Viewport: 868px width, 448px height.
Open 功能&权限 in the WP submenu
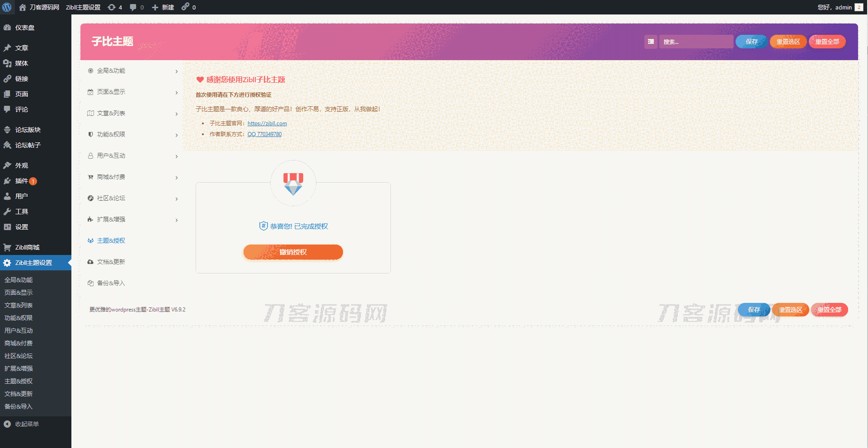click(19, 318)
